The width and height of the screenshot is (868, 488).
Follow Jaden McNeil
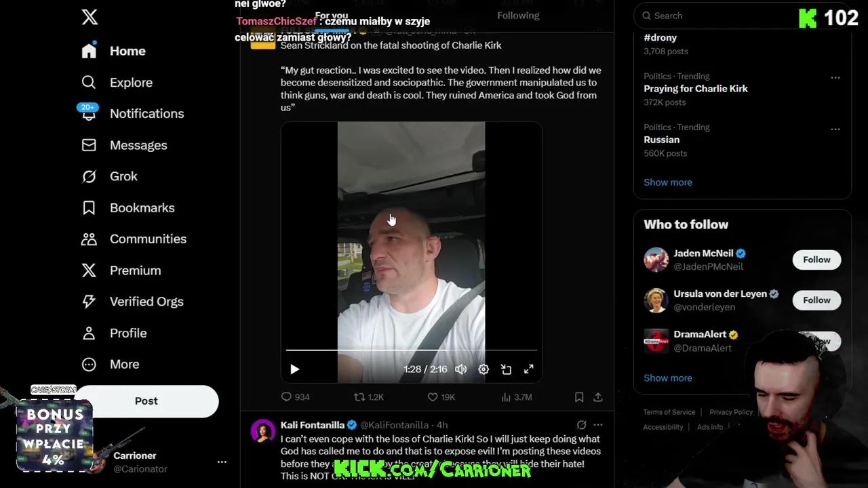pos(816,260)
